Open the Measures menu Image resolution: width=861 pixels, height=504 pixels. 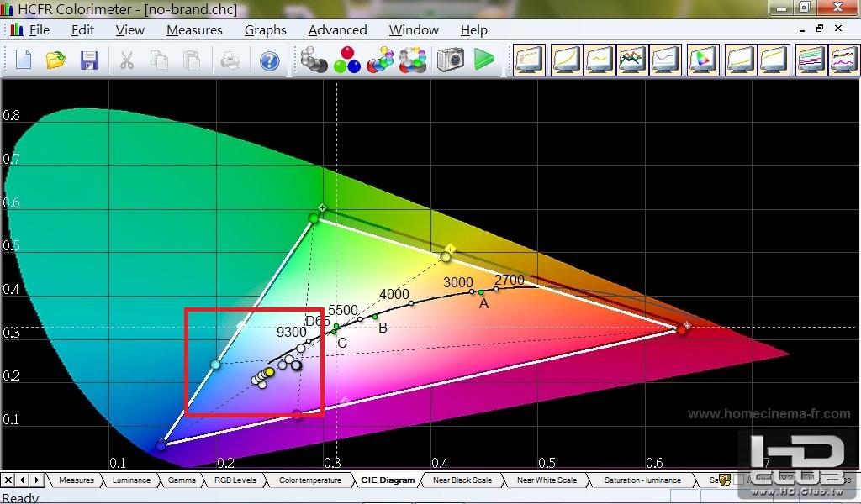[x=194, y=29]
